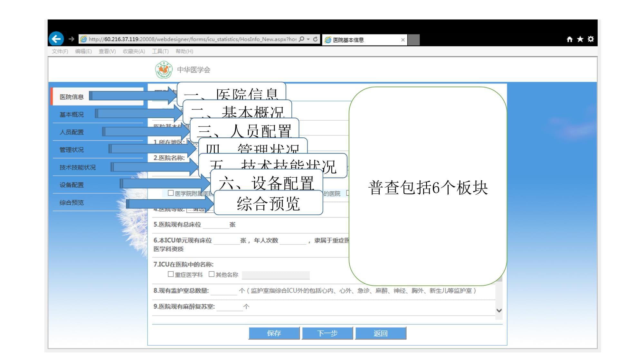
Task: Click the browser forward arrow
Action: coord(71,39)
